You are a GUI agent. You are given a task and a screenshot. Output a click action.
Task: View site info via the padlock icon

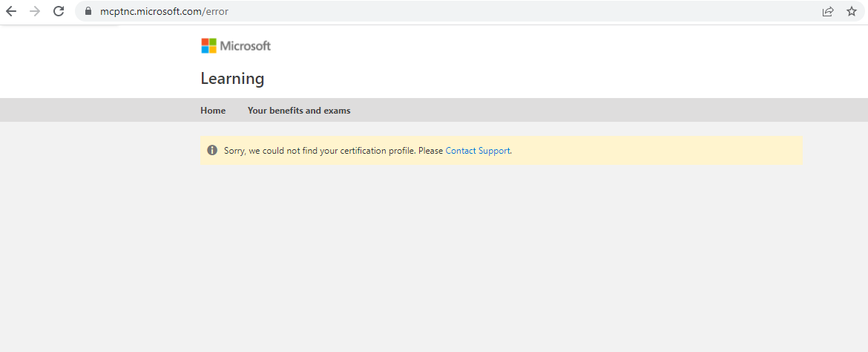coord(88,11)
